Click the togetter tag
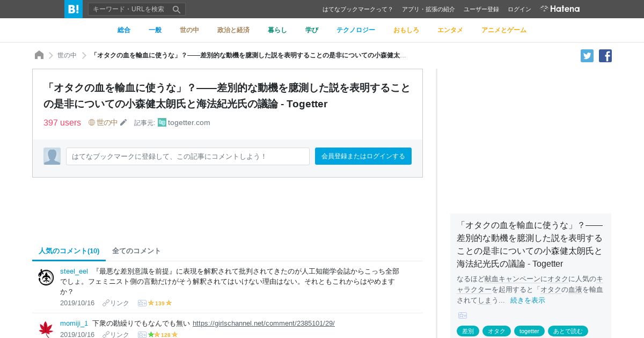Screen dimensions: 644x338 pos(529,331)
